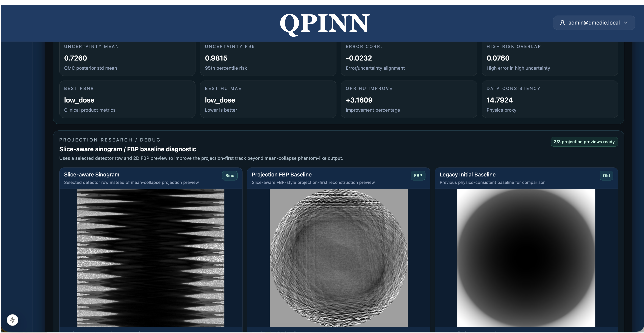
Task: Click the Best PSNR value low_dose
Action: click(79, 100)
